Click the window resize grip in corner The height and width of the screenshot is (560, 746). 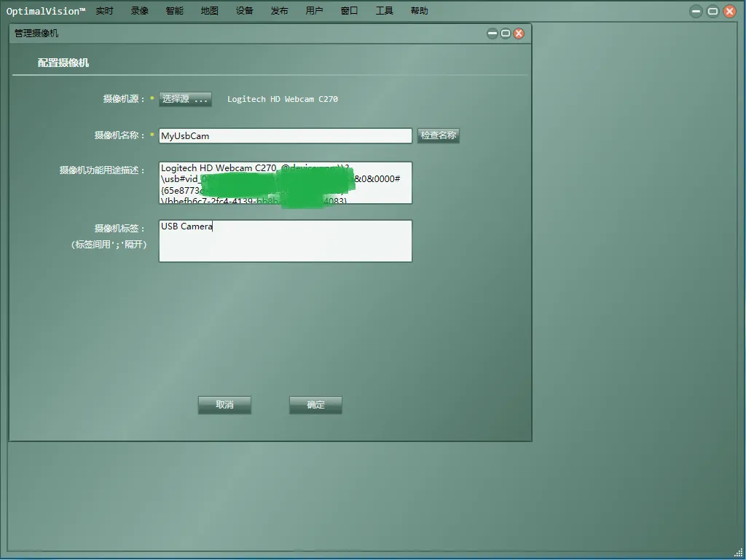tap(739, 553)
